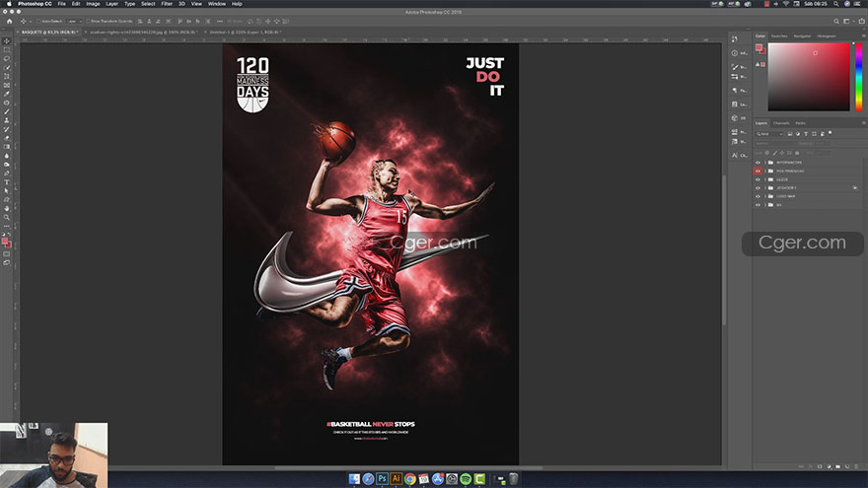This screenshot has height=488, width=868.
Task: Open Illustrator in the dock
Action: pos(396,479)
